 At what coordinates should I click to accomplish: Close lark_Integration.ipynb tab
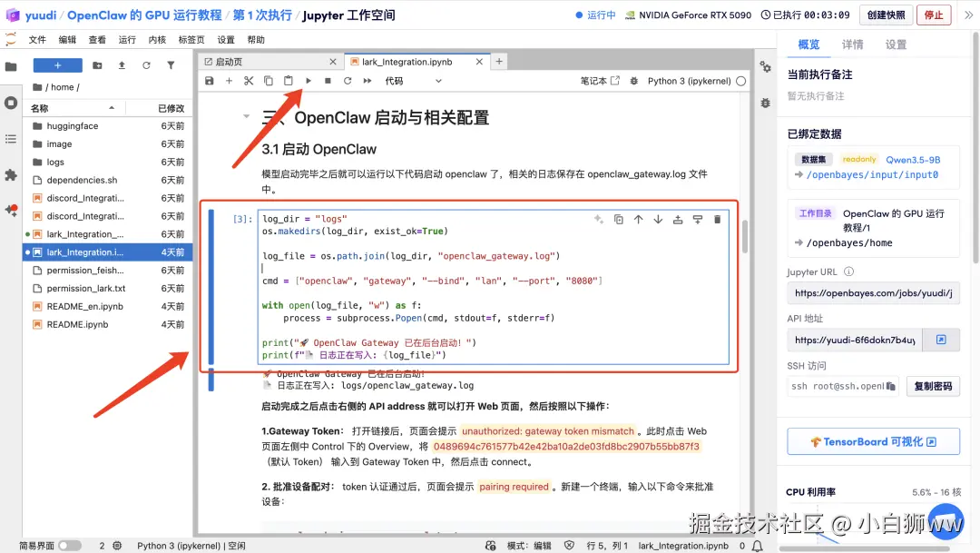(479, 62)
